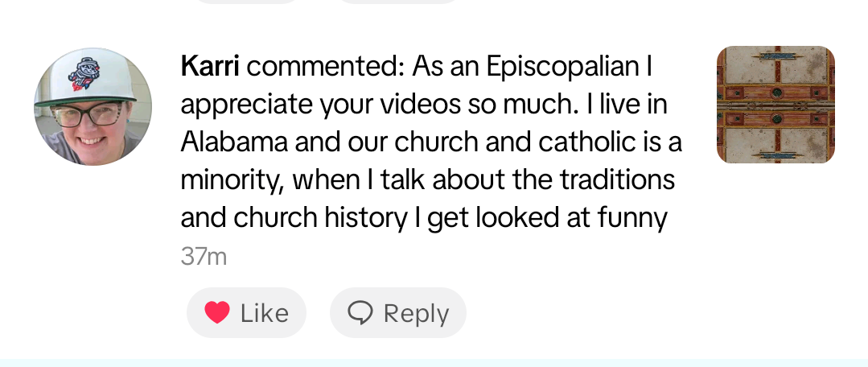Click the username Karri

[210, 68]
